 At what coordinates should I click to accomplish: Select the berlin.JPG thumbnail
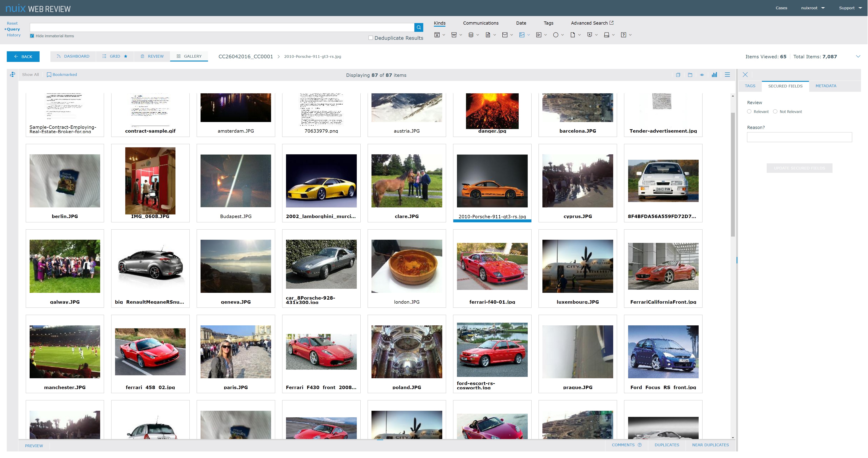(x=65, y=183)
